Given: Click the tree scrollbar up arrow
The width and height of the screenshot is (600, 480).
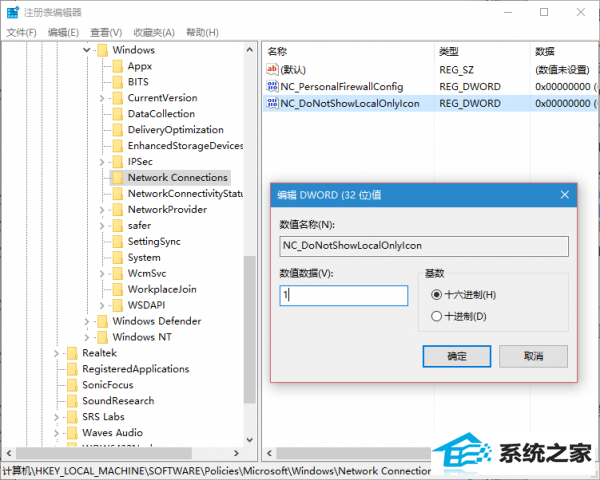Looking at the screenshot, I should coord(250,50).
